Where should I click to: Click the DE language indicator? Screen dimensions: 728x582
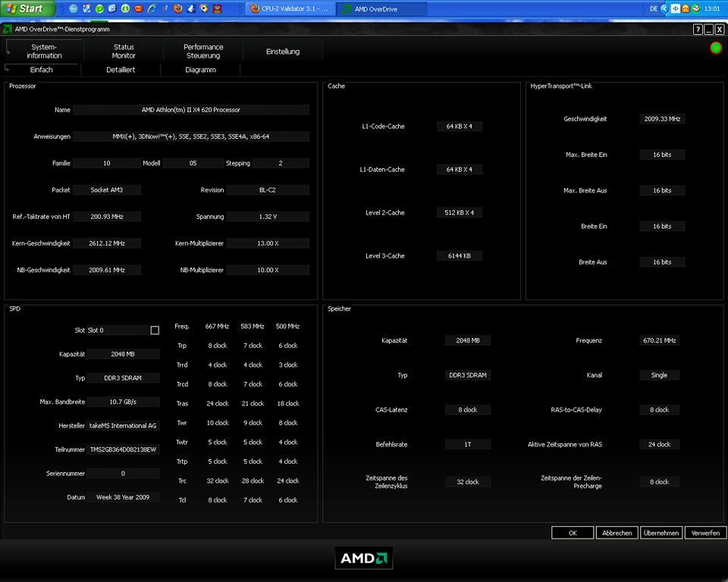click(x=654, y=9)
